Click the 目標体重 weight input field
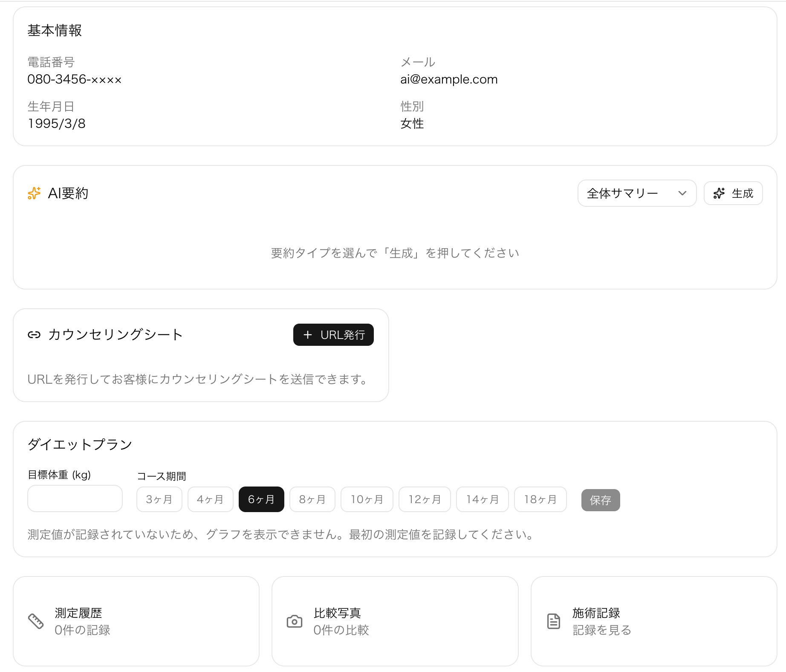The height and width of the screenshot is (672, 786). 75,498
